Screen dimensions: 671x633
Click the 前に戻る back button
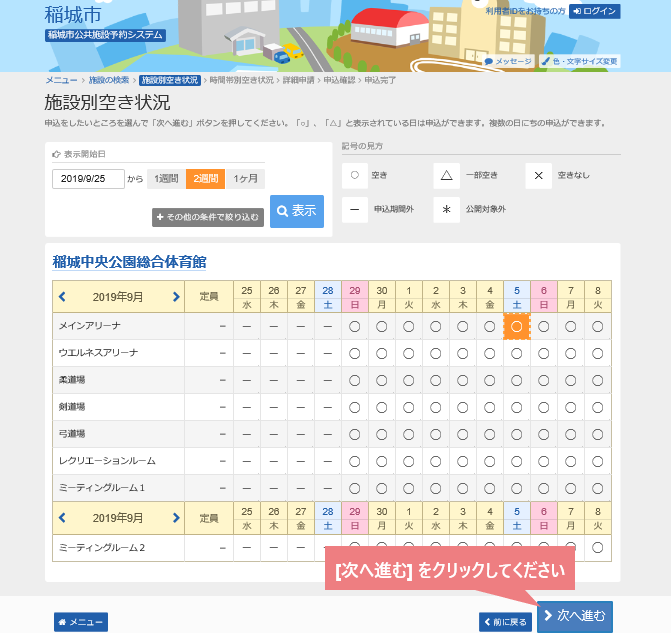coord(505,622)
